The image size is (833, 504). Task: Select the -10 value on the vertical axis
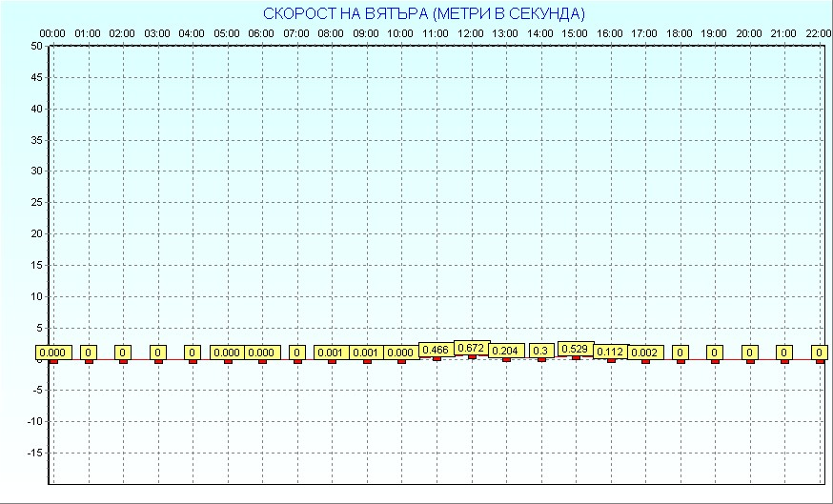tap(34, 421)
